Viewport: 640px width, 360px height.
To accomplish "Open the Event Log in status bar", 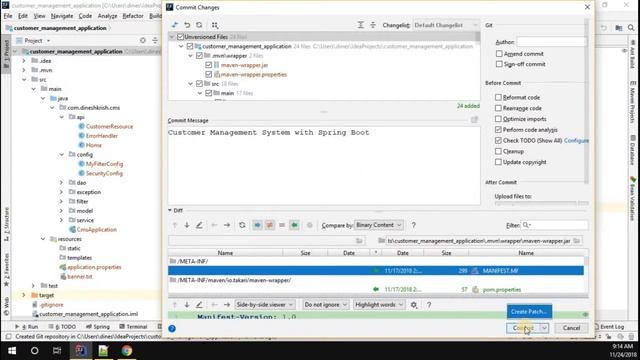I will coord(609,327).
